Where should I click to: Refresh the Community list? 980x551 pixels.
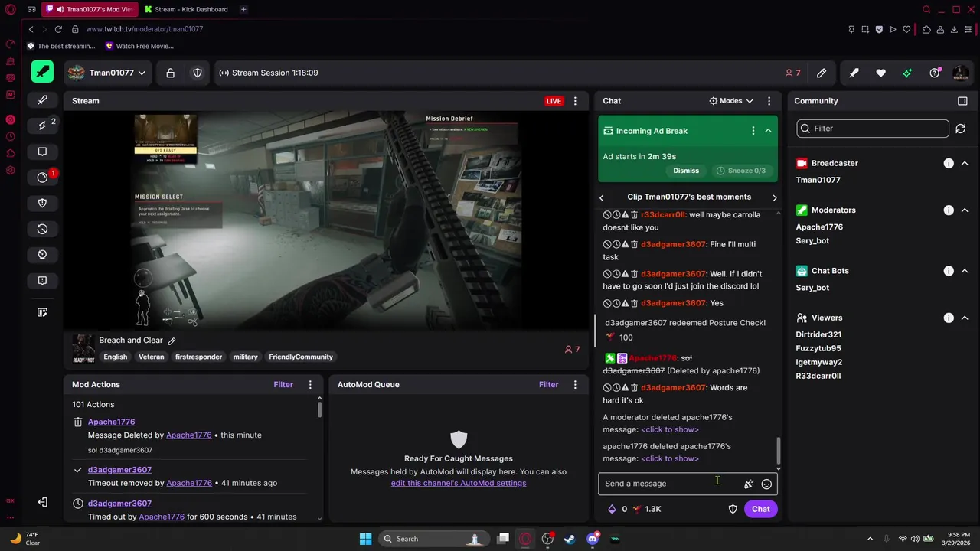pyautogui.click(x=960, y=129)
